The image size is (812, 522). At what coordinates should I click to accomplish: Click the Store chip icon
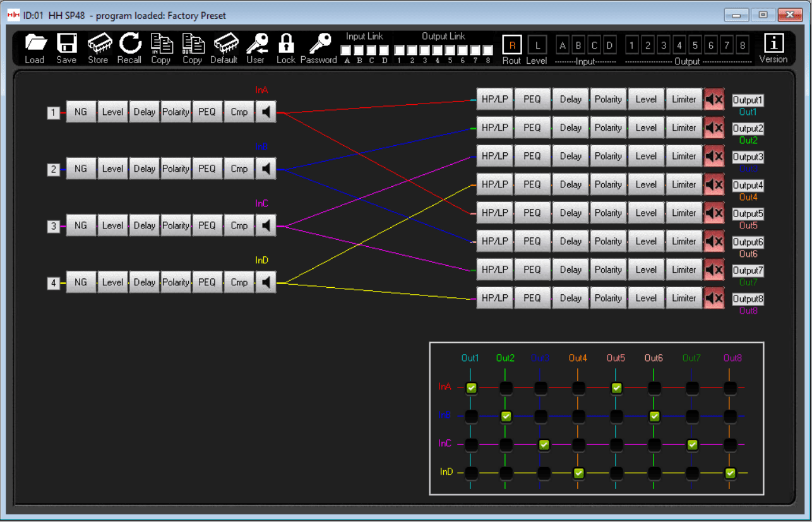tap(99, 44)
